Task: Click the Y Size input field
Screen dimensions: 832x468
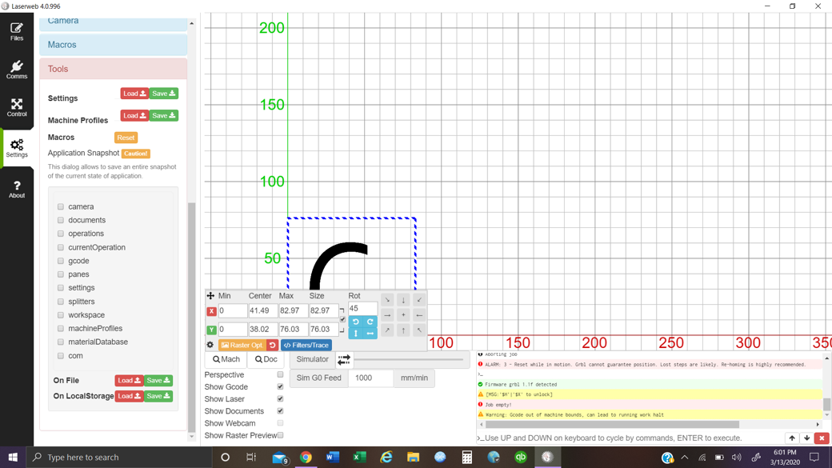Action: tap(323, 329)
